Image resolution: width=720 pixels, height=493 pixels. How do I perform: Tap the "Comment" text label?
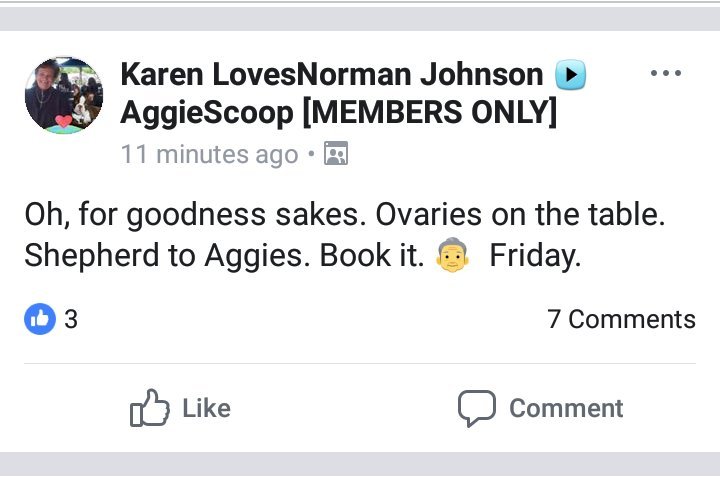tap(566, 408)
